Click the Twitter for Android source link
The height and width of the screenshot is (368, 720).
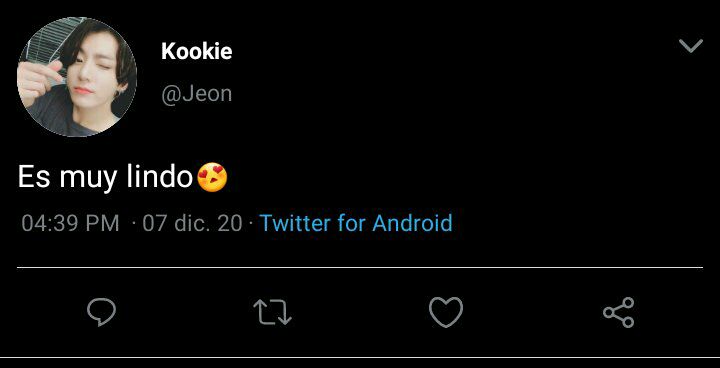356,223
